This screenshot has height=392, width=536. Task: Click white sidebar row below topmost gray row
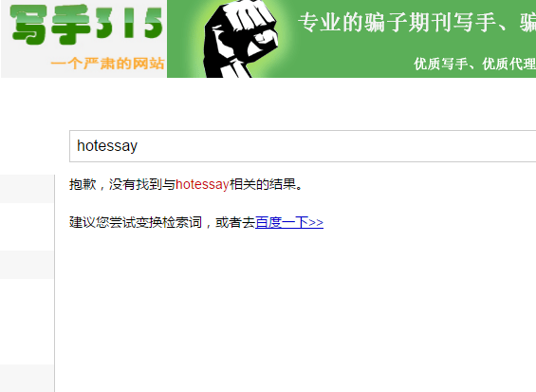27,227
